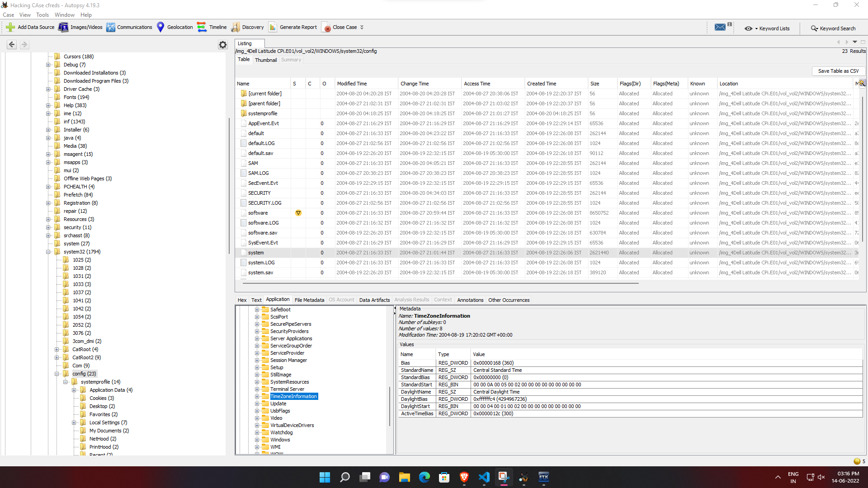868x488 pixels.
Task: Switch to the File Metadata tab
Action: pyautogui.click(x=309, y=300)
